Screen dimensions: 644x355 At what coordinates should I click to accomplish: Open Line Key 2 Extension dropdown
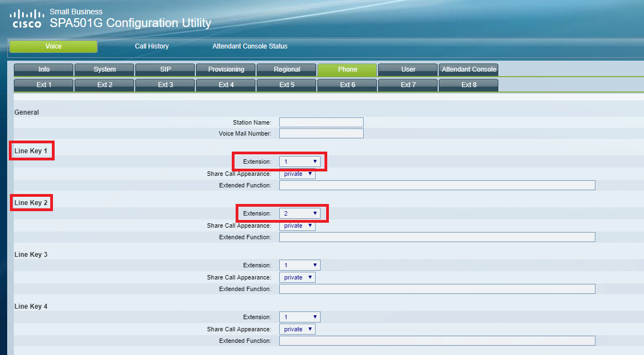pos(300,213)
